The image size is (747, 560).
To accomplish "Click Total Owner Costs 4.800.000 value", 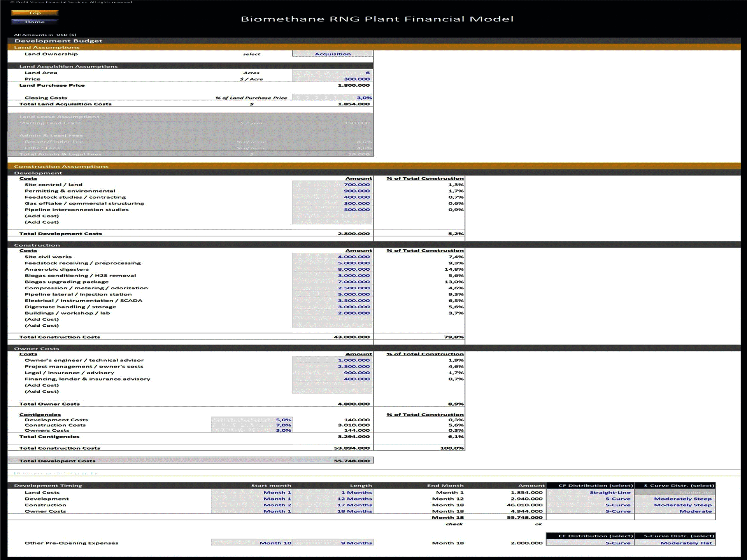I will 354,404.
